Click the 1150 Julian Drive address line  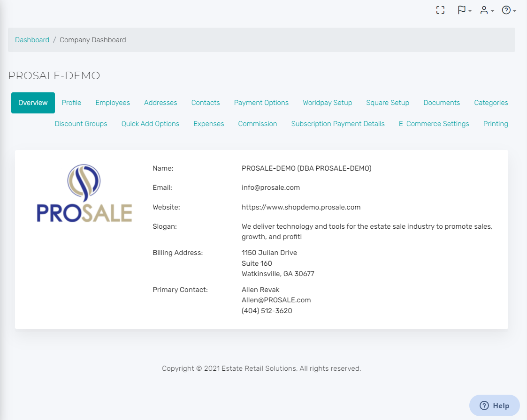pos(269,253)
